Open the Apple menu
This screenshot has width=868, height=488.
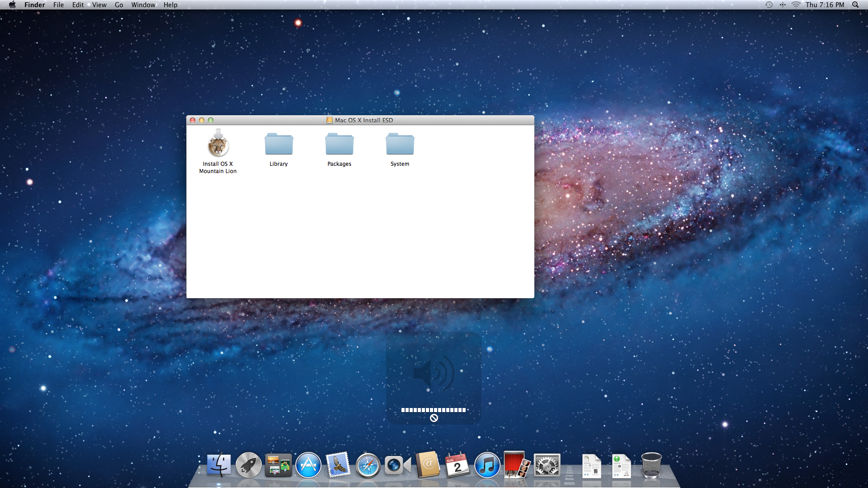click(12, 5)
